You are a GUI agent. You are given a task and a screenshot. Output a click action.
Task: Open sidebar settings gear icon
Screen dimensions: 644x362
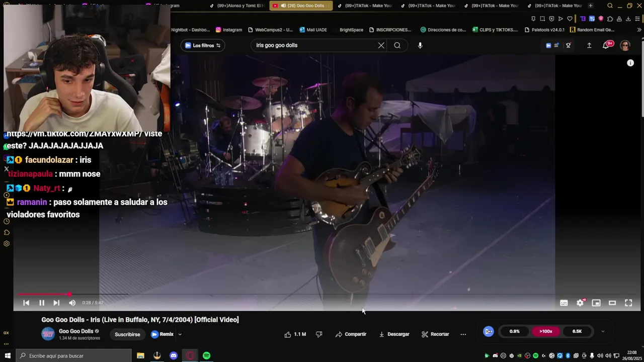click(7, 244)
